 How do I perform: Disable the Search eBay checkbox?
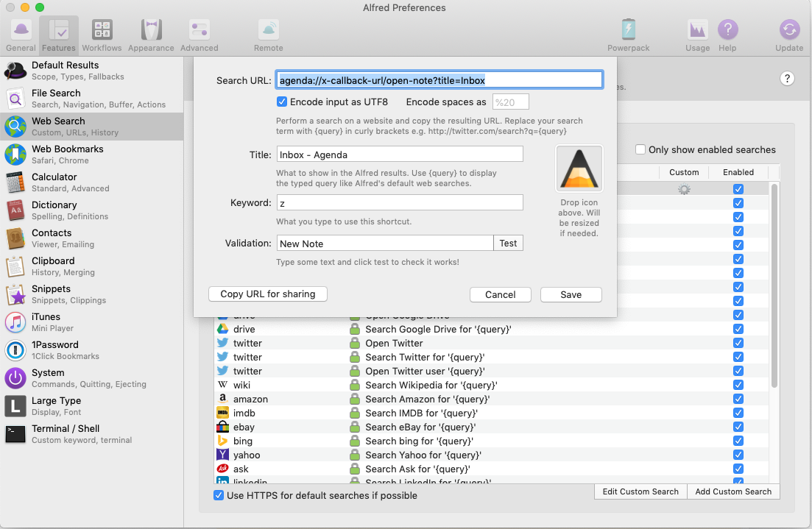738,427
